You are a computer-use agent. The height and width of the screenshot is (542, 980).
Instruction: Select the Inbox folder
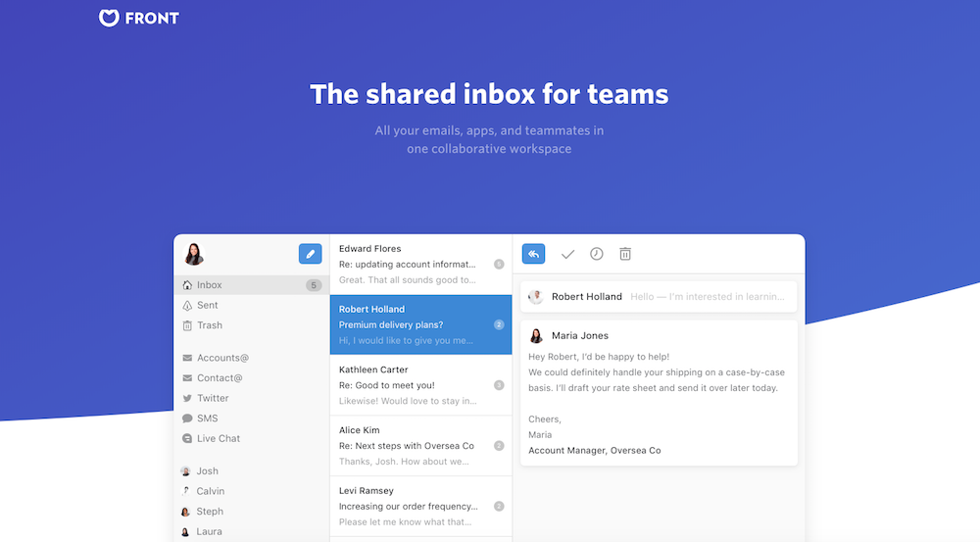click(210, 285)
